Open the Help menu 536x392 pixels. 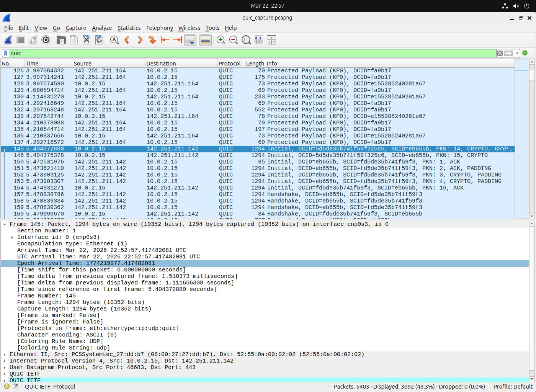[x=230, y=28]
